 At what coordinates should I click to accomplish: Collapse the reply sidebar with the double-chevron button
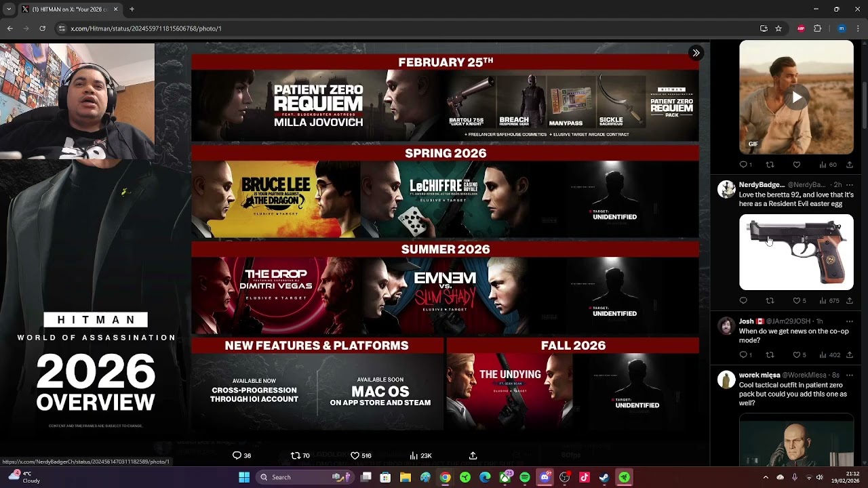pyautogui.click(x=696, y=53)
